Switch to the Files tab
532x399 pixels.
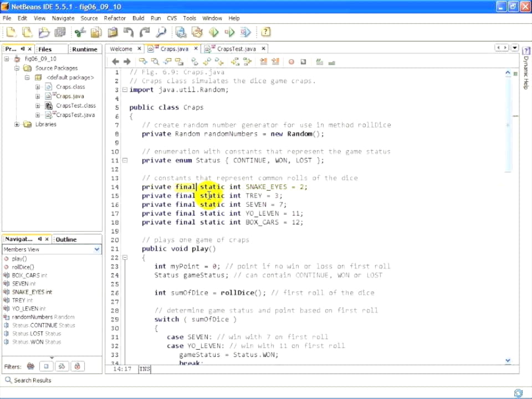(45, 49)
